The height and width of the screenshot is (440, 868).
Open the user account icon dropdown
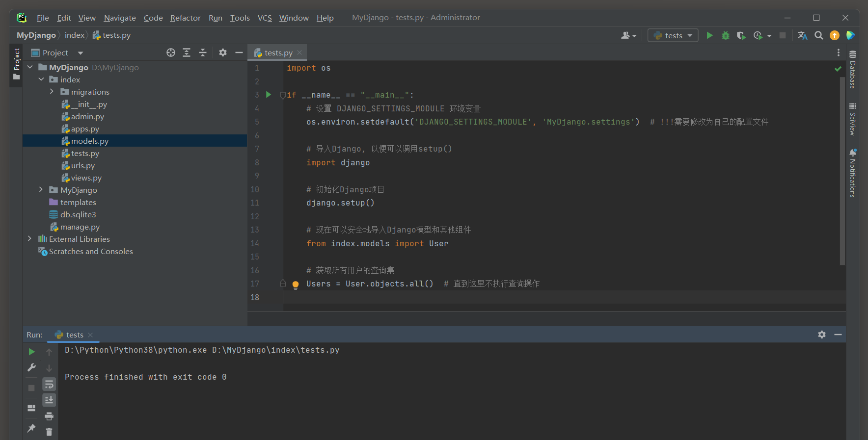point(628,35)
